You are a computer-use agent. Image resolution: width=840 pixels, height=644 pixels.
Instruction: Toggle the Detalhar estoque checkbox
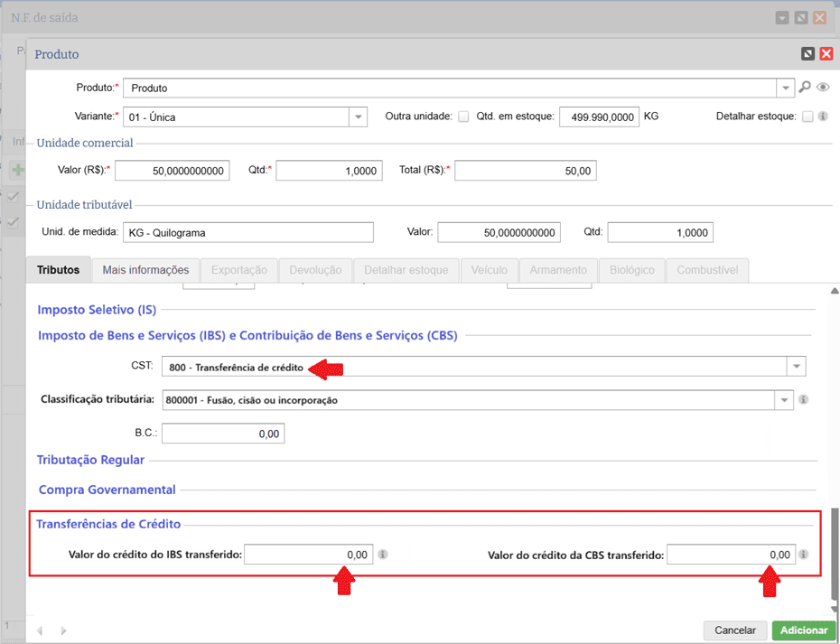pyautogui.click(x=807, y=117)
